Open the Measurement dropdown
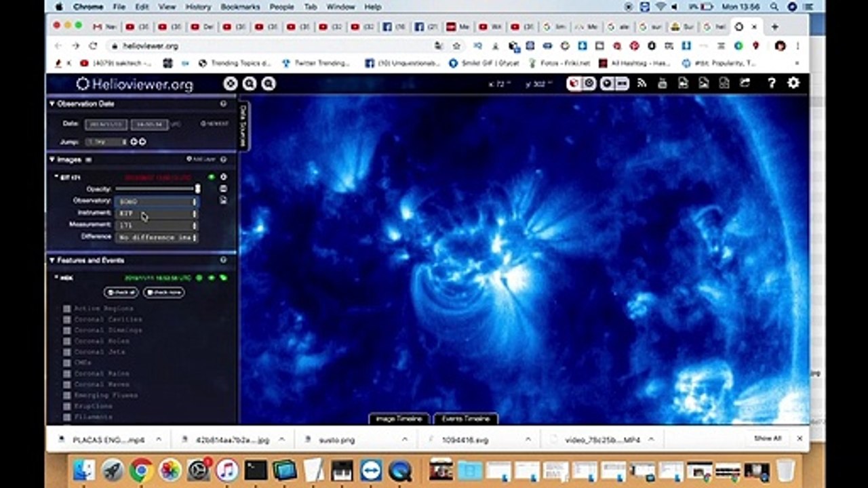This screenshot has width=868, height=488. click(x=157, y=225)
